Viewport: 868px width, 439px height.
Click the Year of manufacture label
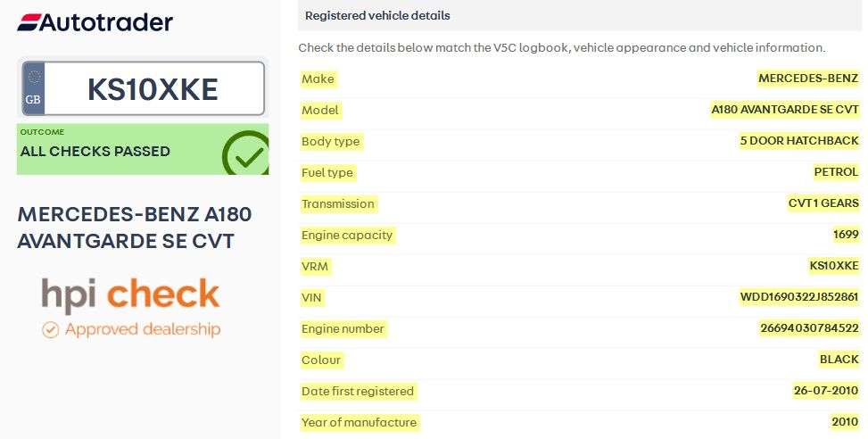359,422
